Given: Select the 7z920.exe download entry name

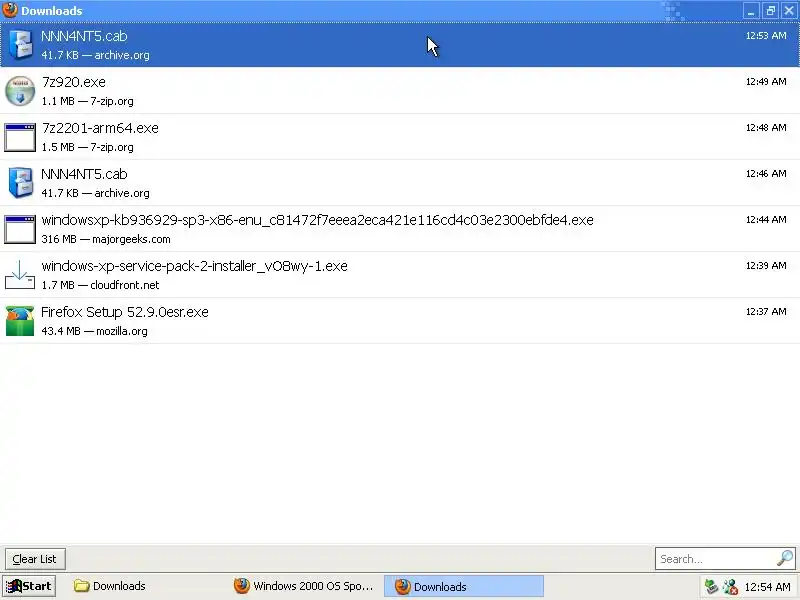Looking at the screenshot, I should (73, 82).
